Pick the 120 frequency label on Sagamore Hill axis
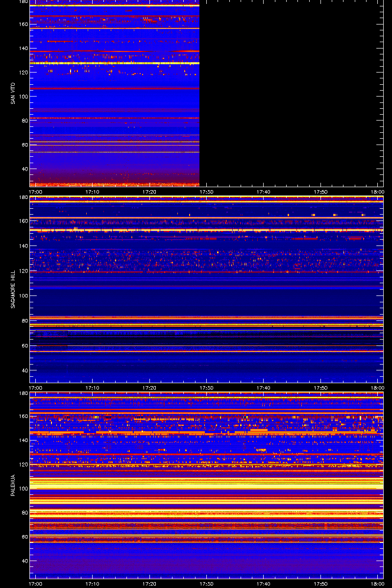The width and height of the screenshot is (392, 588). (23, 270)
